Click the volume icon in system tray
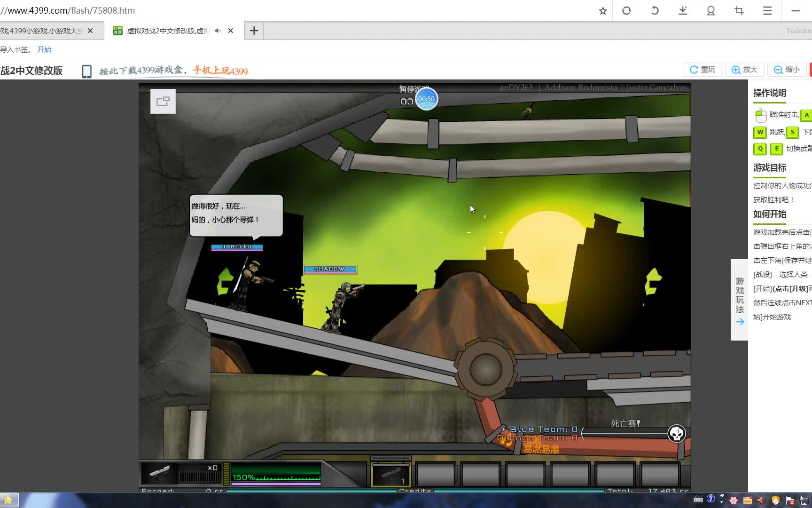The height and width of the screenshot is (508, 812). (761, 500)
